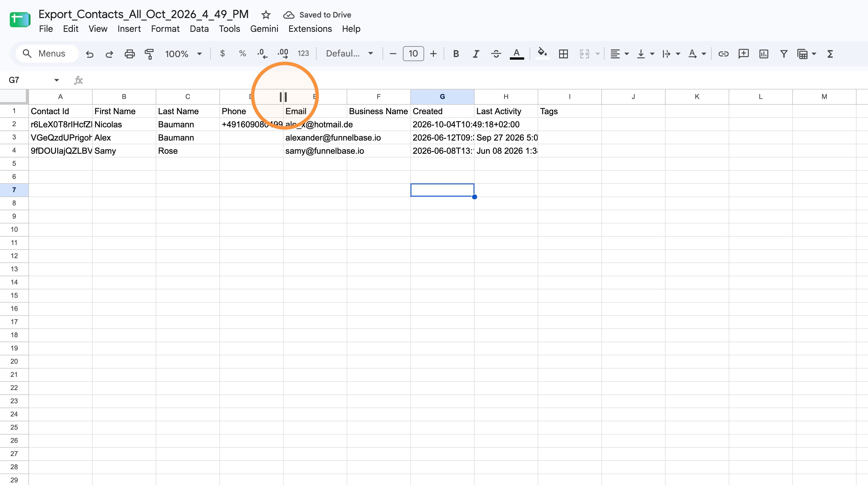Open the 123 number format menu

[x=303, y=54]
